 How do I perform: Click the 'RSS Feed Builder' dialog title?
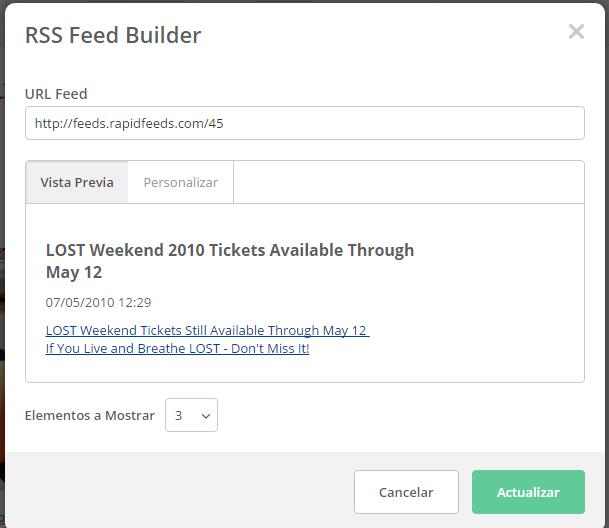pos(113,35)
